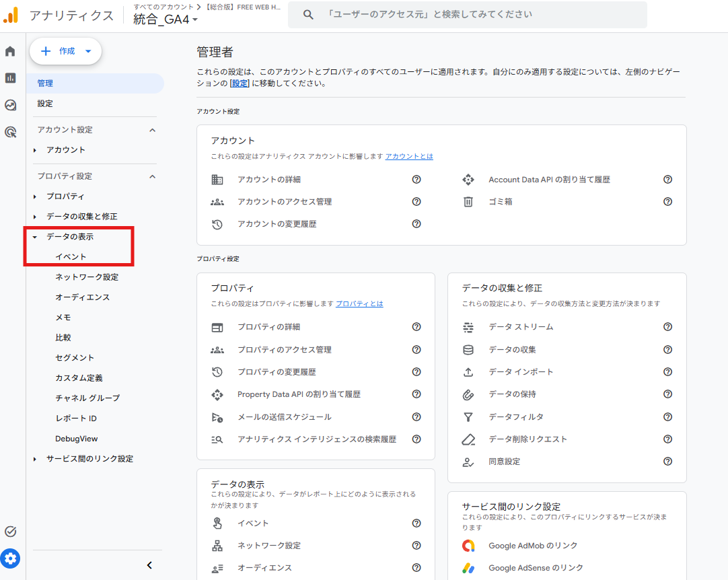Open カスタム定義 in the sidebar
The image size is (728, 580).
point(79,378)
